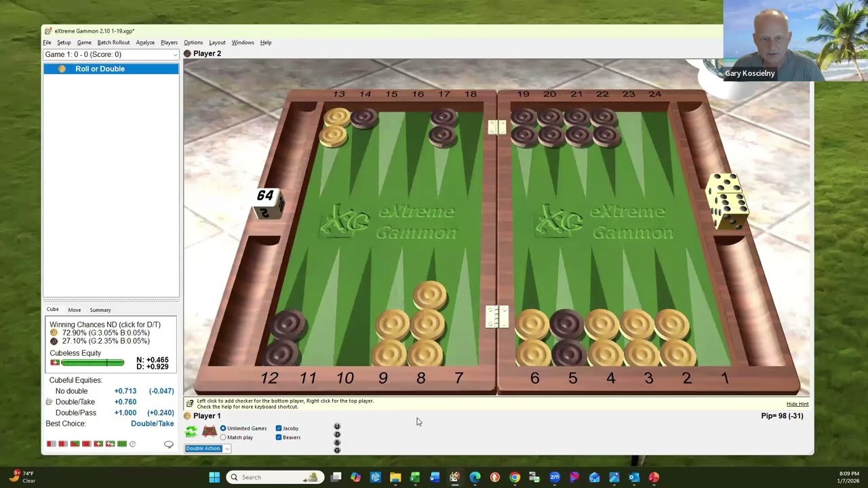Open the Game menu

pyautogui.click(x=84, y=43)
